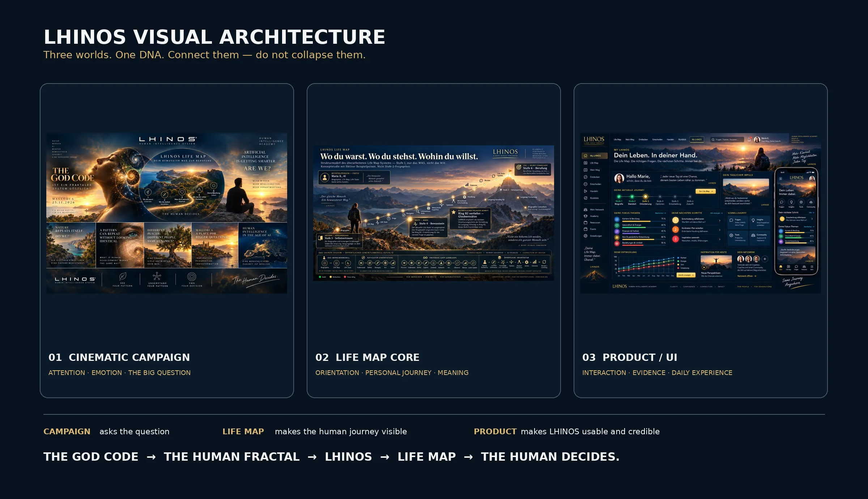The width and height of the screenshot is (868, 499).
Task: Select the My LHINOS top navigation tab
Action: tap(697, 140)
